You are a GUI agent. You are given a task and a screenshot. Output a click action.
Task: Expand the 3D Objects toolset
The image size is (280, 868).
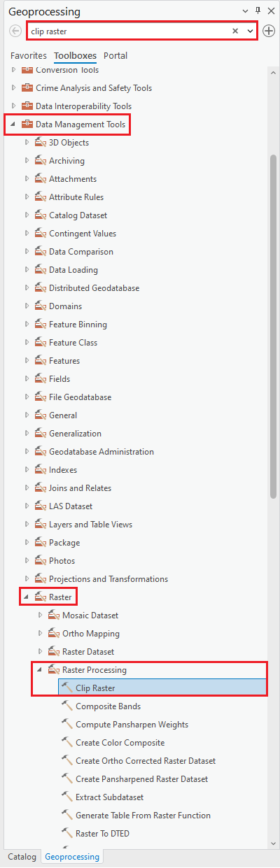click(27, 143)
